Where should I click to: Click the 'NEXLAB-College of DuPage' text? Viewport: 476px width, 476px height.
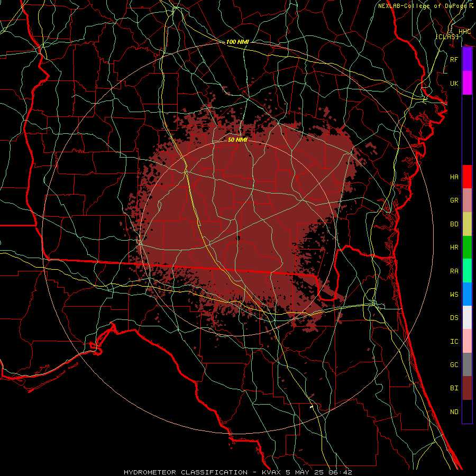coord(422,6)
